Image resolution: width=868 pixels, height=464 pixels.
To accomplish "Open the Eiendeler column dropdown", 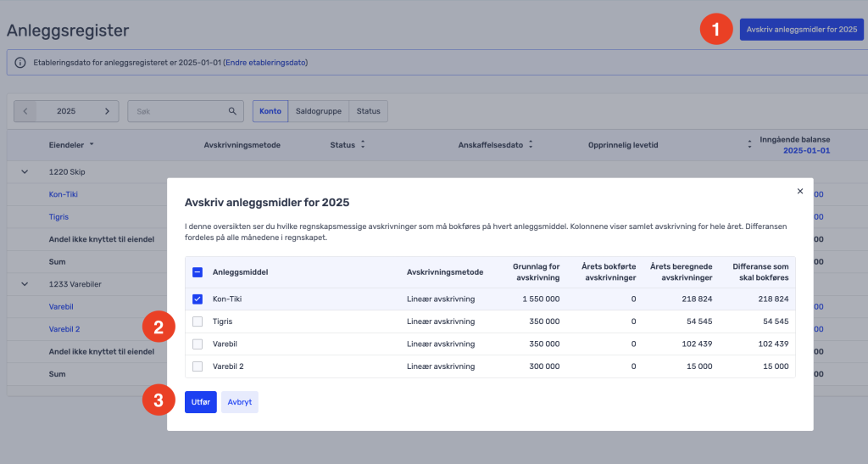I will tap(92, 144).
